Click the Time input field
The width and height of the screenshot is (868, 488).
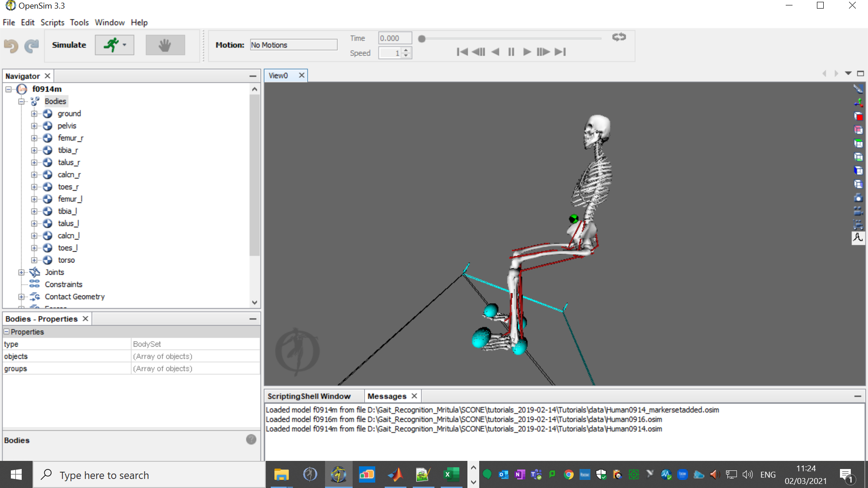[395, 38]
